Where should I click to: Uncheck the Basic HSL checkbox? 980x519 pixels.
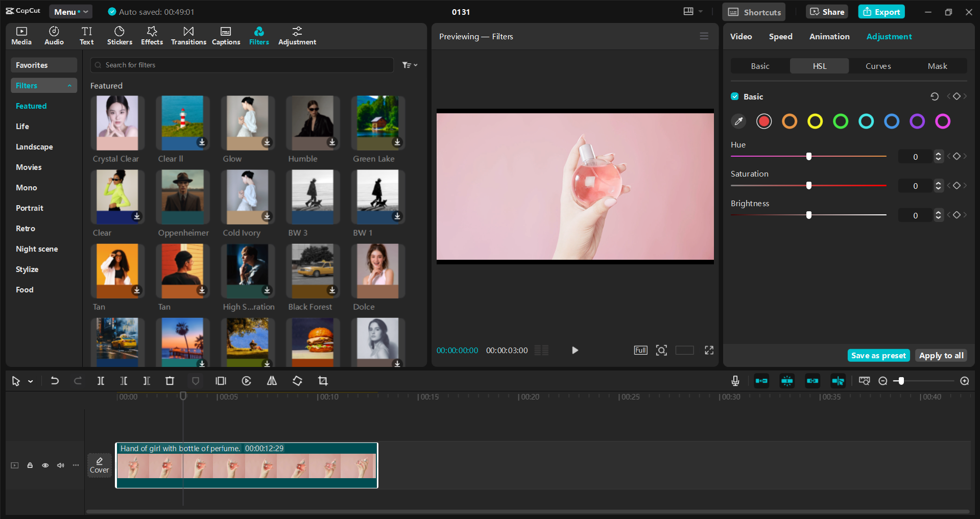[735, 96]
